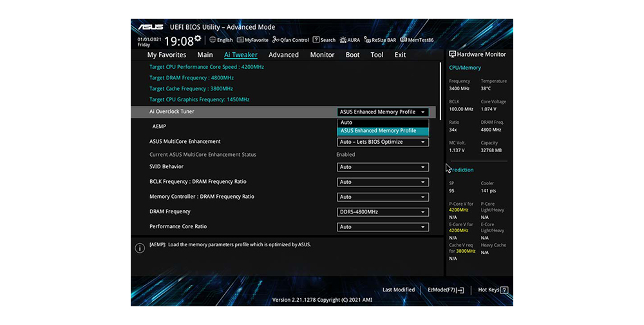Screen dimensions: 644x325
Task: Open the English language selector
Action: (220, 40)
